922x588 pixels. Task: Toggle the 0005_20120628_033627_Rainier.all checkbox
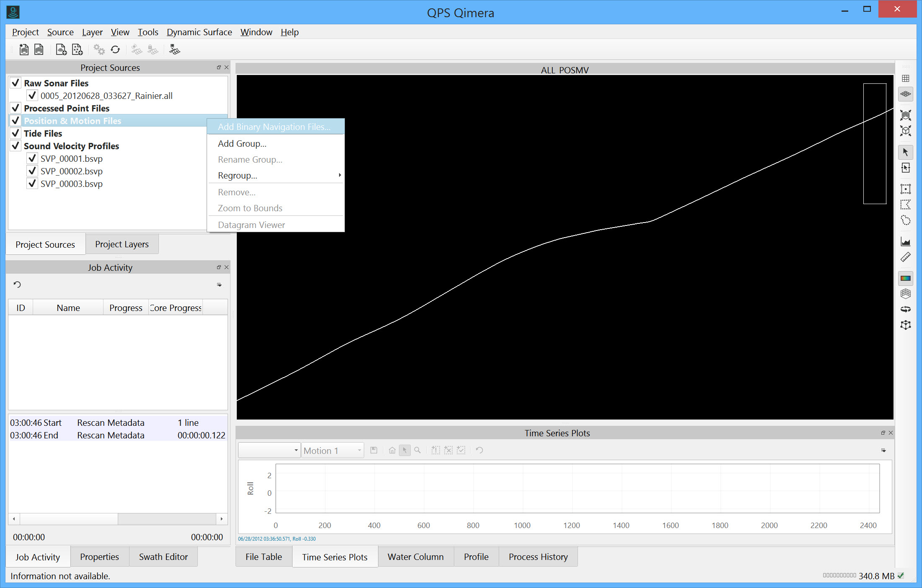click(x=32, y=96)
